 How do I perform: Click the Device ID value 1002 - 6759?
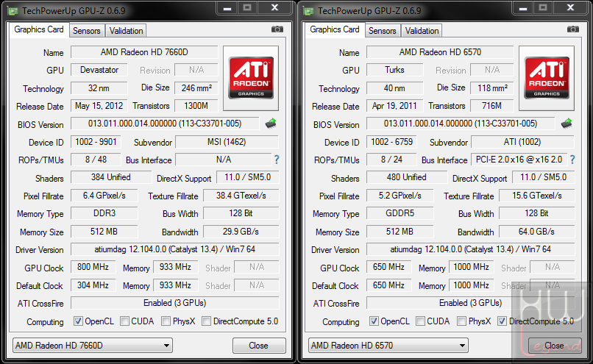click(x=392, y=142)
